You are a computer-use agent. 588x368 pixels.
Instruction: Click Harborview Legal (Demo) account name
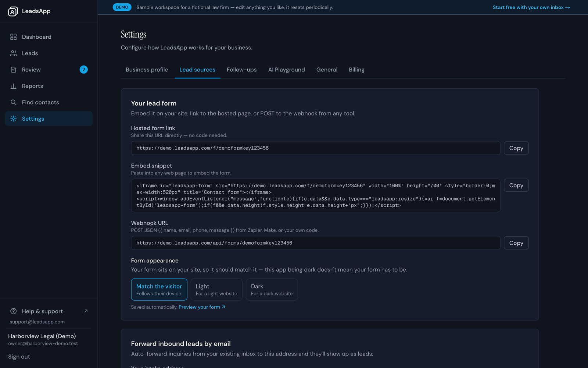(42, 336)
